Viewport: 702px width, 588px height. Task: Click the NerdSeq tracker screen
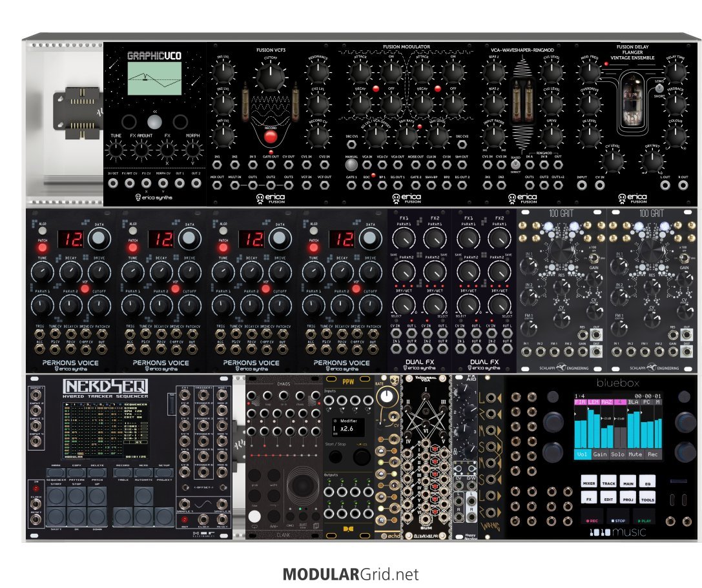106,430
